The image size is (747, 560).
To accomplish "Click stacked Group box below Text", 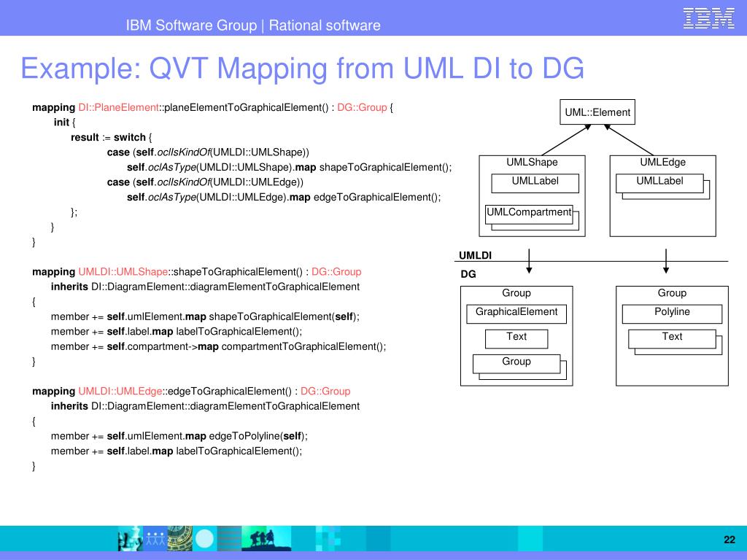I will point(516,364).
